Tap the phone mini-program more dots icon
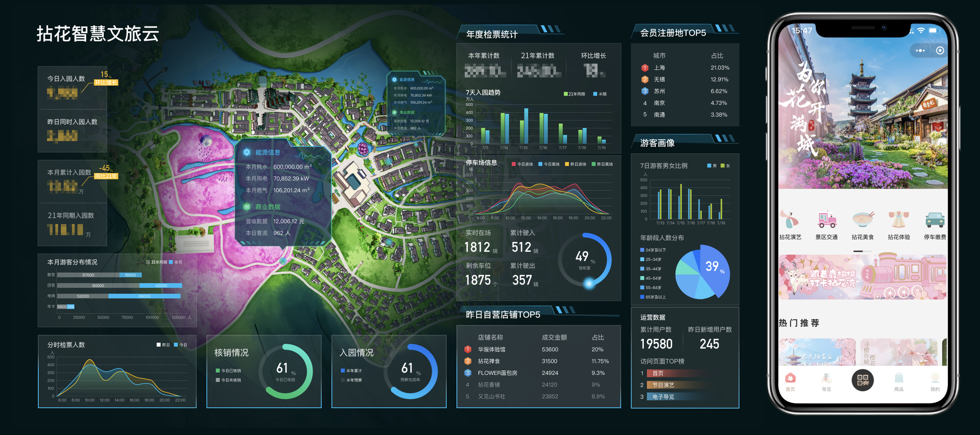Image resolution: width=980 pixels, height=435 pixels. point(920,50)
